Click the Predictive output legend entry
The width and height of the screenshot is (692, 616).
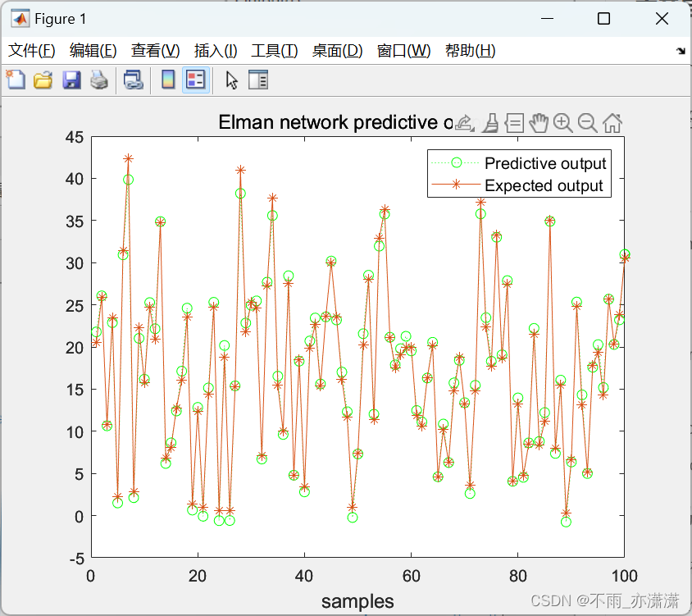[544, 163]
